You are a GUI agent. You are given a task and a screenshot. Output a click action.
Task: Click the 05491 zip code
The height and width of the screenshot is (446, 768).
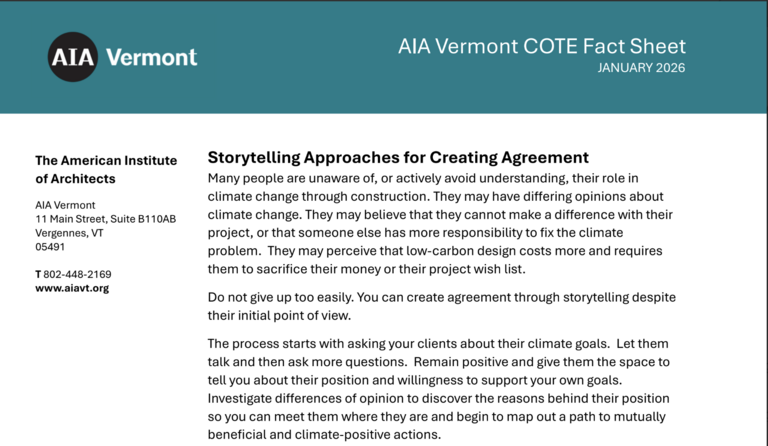pyautogui.click(x=49, y=246)
